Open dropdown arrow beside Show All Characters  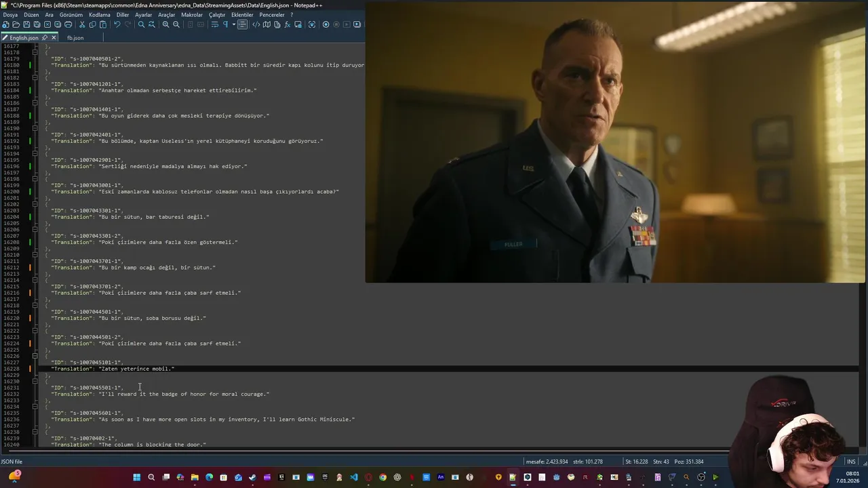click(234, 24)
